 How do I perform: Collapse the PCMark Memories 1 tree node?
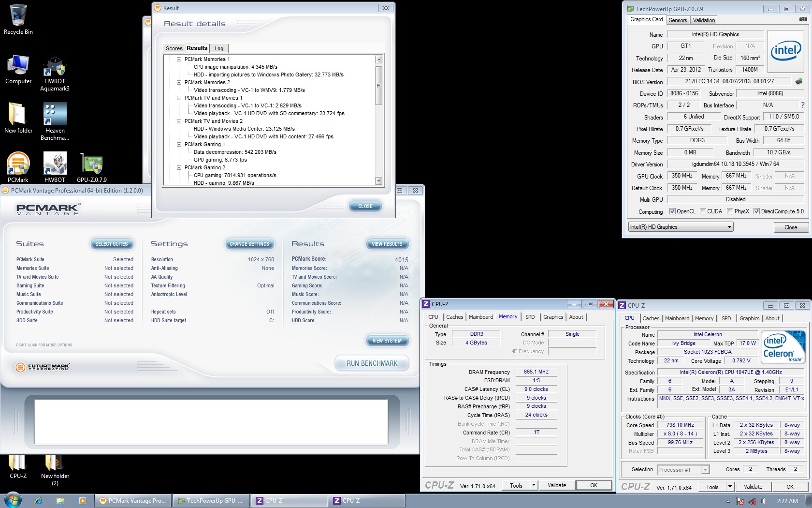179,59
